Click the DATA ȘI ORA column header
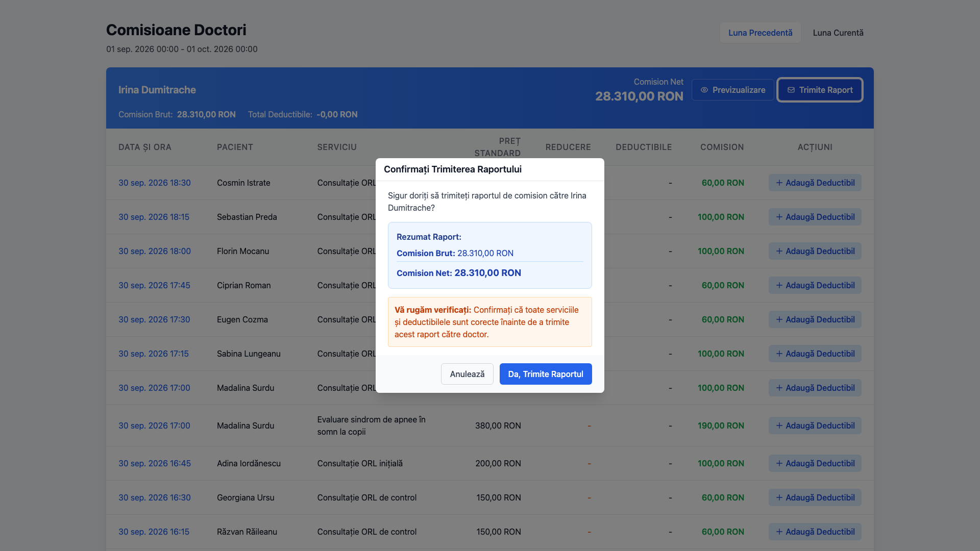The height and width of the screenshot is (551, 980). tap(145, 147)
